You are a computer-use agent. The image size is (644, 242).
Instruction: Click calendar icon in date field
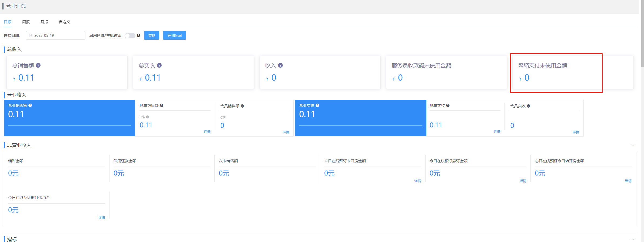31,35
